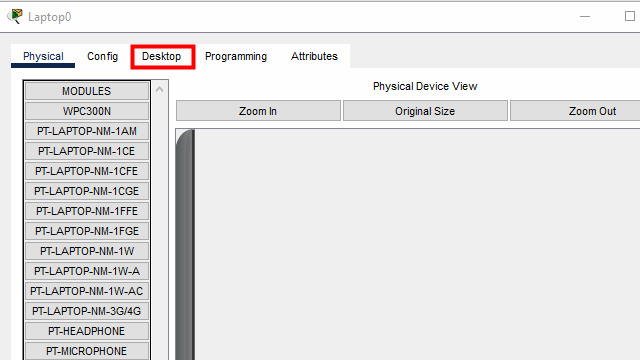This screenshot has height=360, width=640.
Task: Pick the PT-LAPTOP-NM-1W module
Action: coord(87,251)
